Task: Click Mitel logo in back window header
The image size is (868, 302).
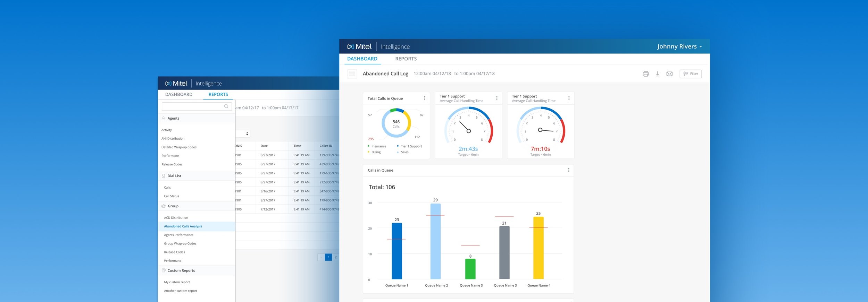Action: (176, 84)
